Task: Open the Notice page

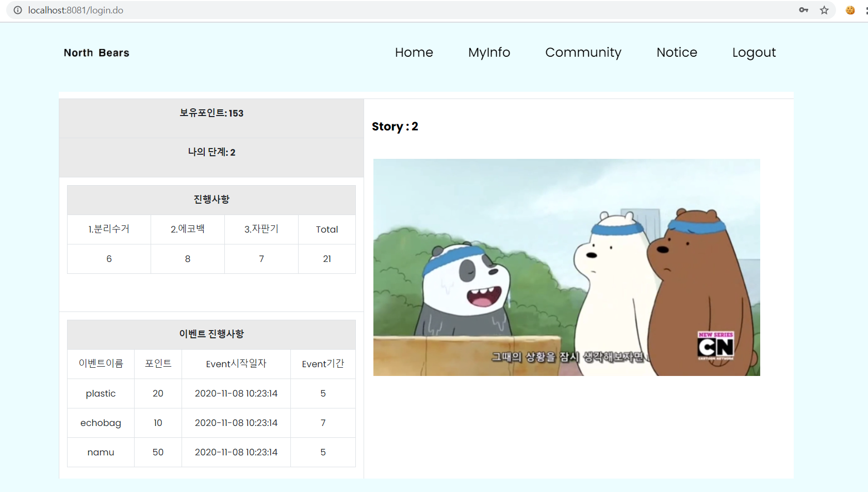Action: click(677, 53)
